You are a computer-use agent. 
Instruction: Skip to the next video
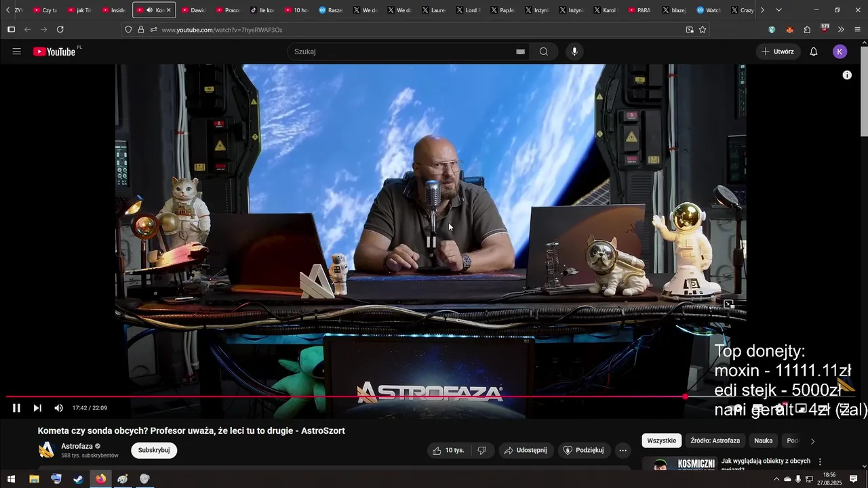(x=37, y=408)
